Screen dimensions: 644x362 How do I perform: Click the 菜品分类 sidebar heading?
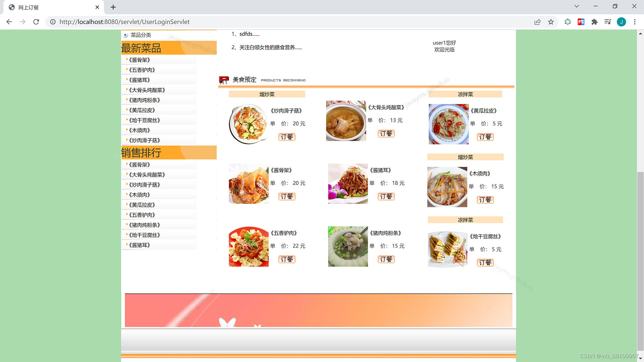141,35
